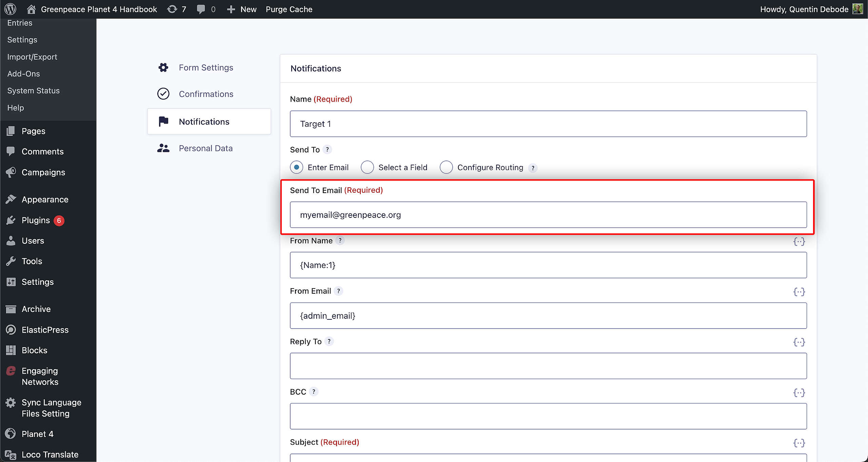Image resolution: width=868 pixels, height=462 pixels.
Task: Open the Campaigns menu label
Action: (43, 172)
